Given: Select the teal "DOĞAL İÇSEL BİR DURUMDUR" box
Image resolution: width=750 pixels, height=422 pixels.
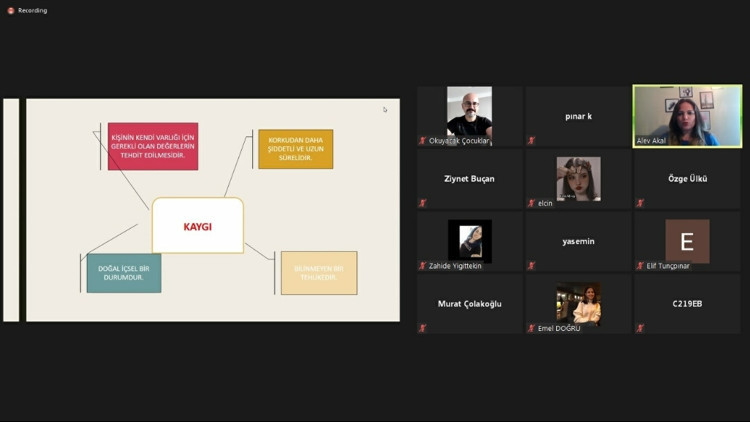Looking at the screenshot, I should [123, 273].
